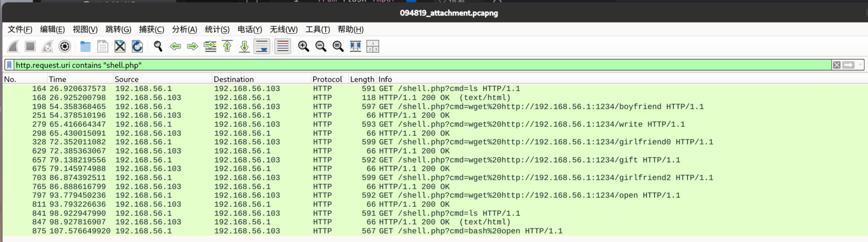868x242 pixels.
Task: Jump to first packet up arrow
Action: point(227,47)
